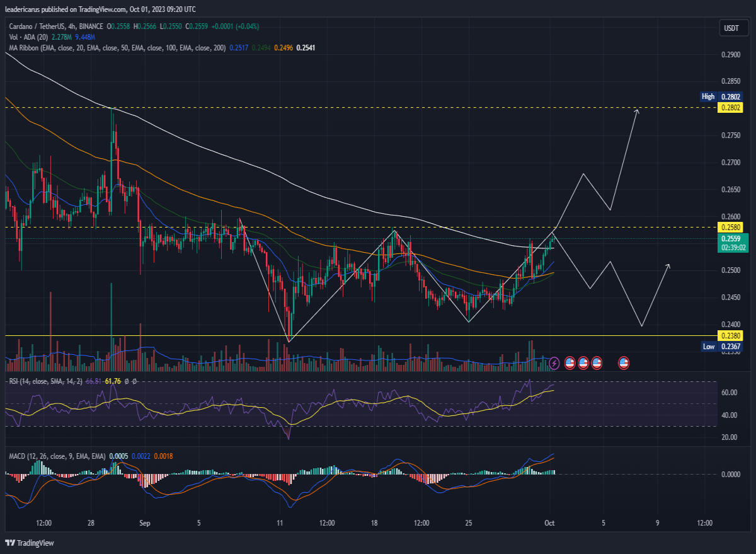The height and width of the screenshot is (554, 756).
Task: Click the 0.2500 price axis tick
Action: [731, 270]
